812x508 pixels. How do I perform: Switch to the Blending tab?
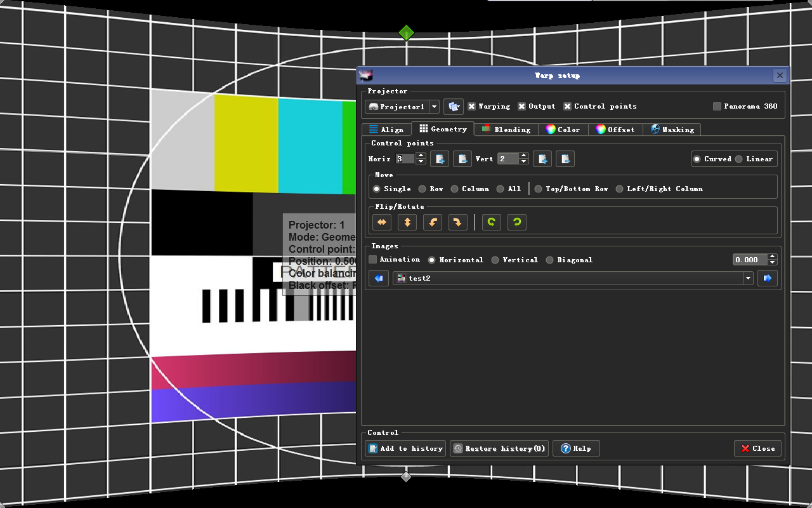coord(506,130)
